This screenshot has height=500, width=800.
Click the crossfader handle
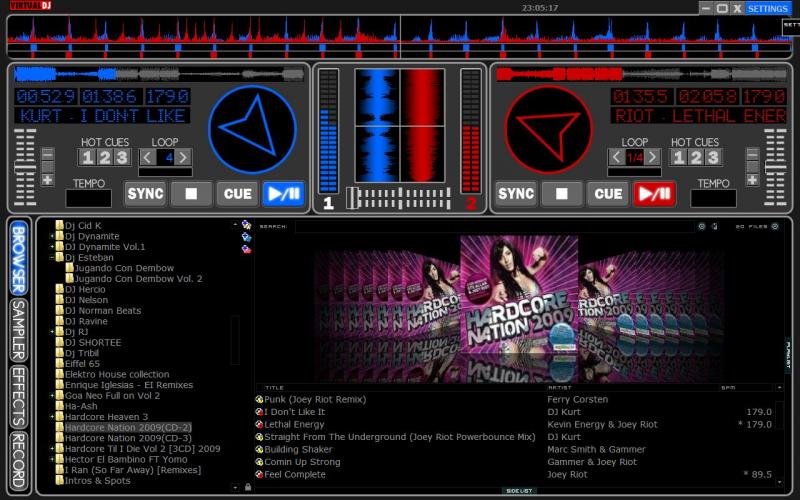tap(352, 198)
